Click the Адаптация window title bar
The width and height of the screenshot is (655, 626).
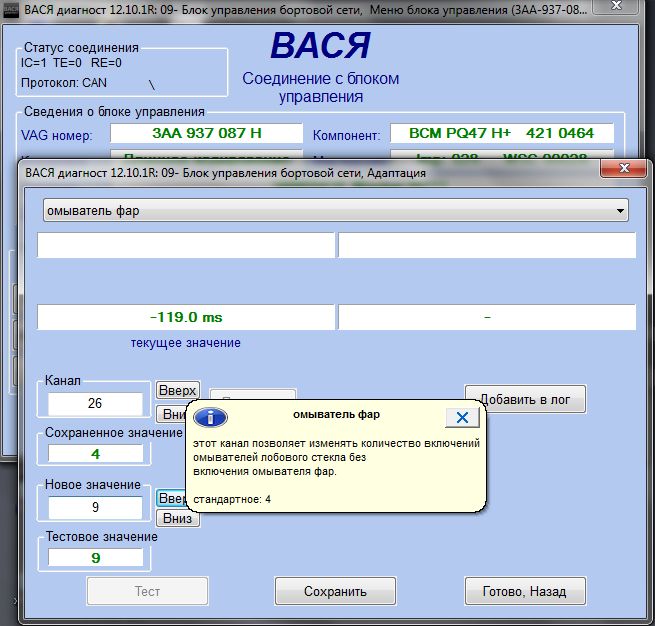coord(309,172)
